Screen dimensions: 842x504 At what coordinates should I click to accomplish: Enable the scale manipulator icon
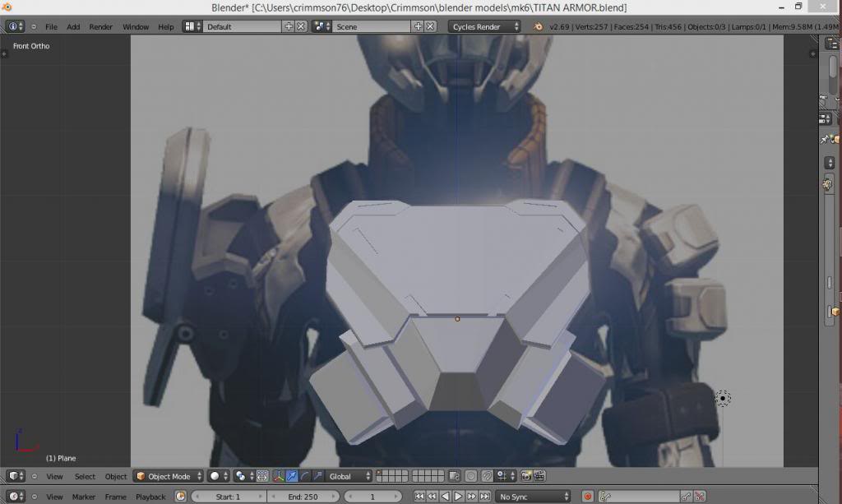point(317,476)
